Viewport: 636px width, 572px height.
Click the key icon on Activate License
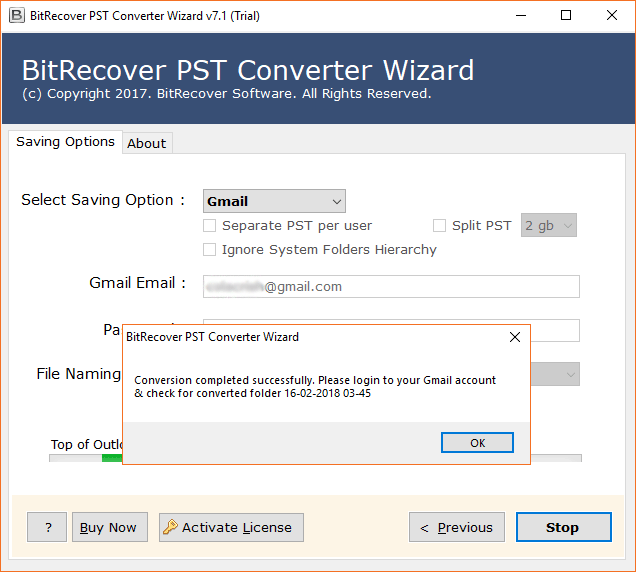tap(170, 527)
